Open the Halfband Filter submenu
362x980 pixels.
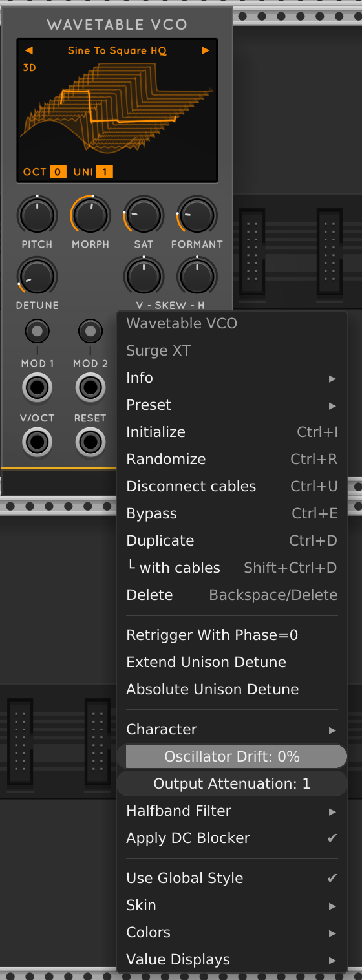[232, 811]
